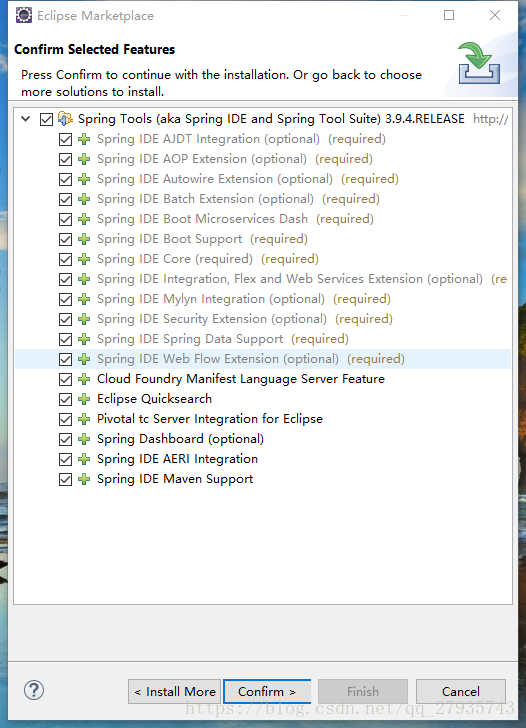Click green plus icon for Spring IDE Core
526x728 pixels.
click(84, 259)
